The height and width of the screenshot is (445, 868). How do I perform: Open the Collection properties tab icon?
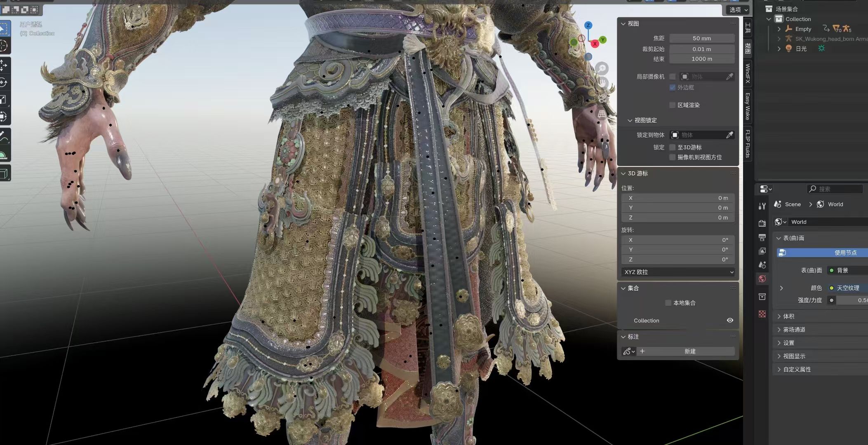pos(762,296)
